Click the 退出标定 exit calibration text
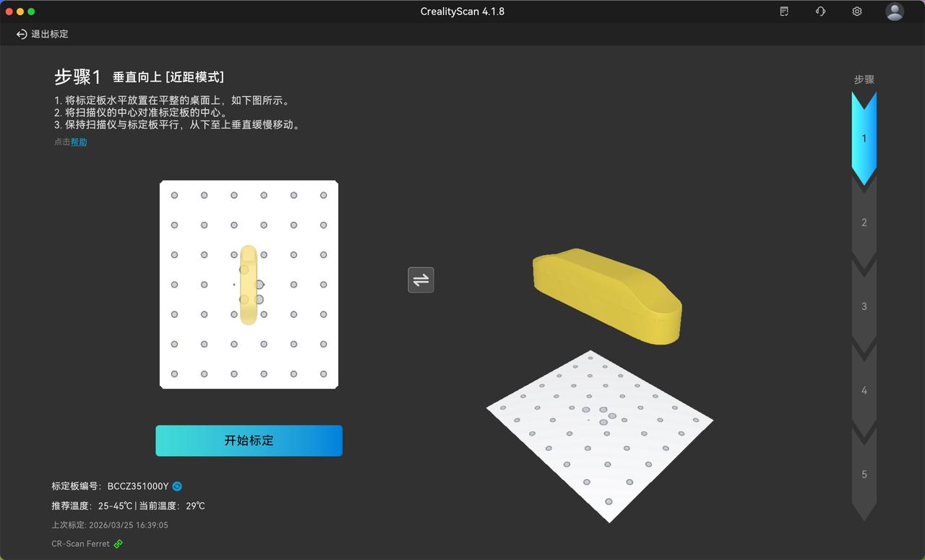This screenshot has height=560, width=925. [50, 34]
